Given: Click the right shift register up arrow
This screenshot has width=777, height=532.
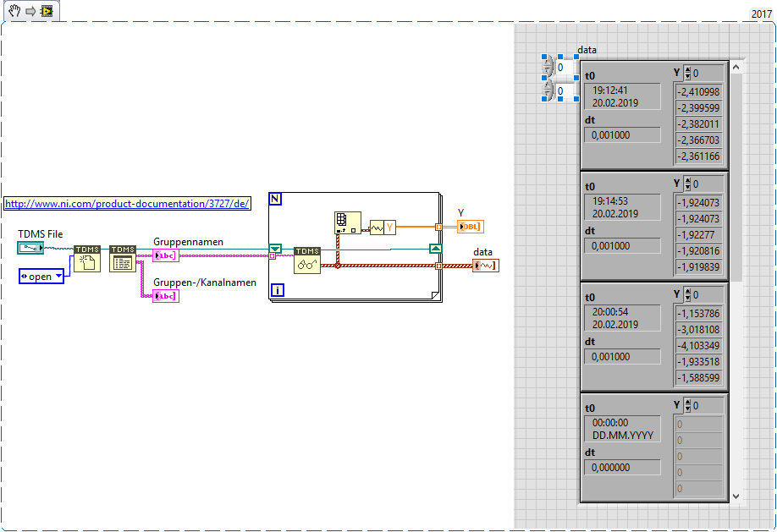Looking at the screenshot, I should coord(435,249).
